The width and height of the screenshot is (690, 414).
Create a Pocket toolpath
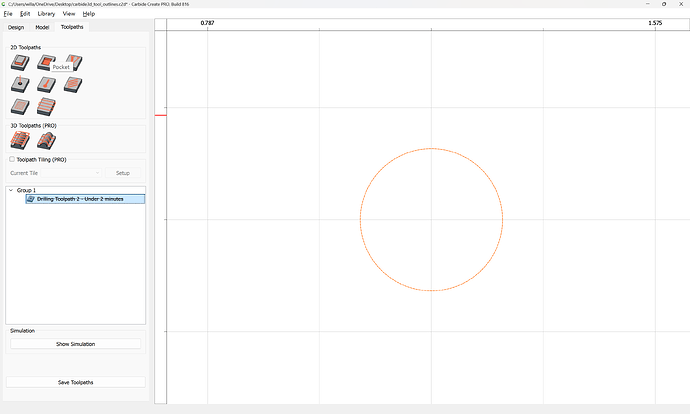(x=46, y=62)
